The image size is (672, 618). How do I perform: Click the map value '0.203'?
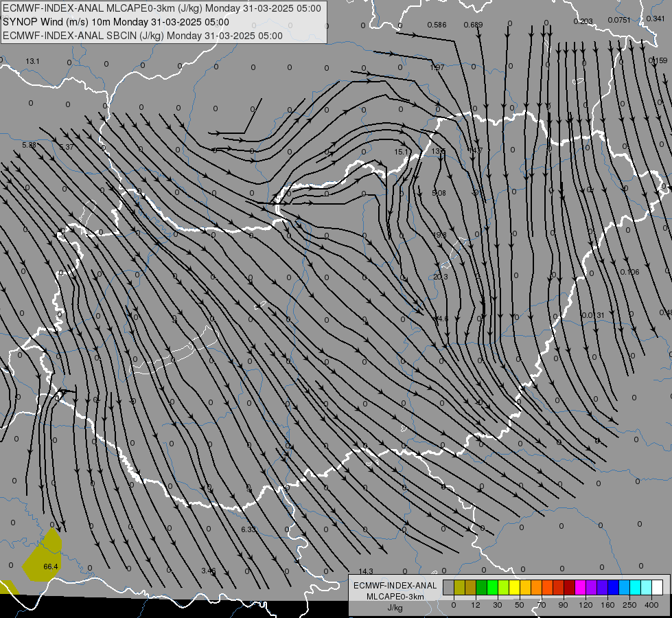(x=583, y=21)
